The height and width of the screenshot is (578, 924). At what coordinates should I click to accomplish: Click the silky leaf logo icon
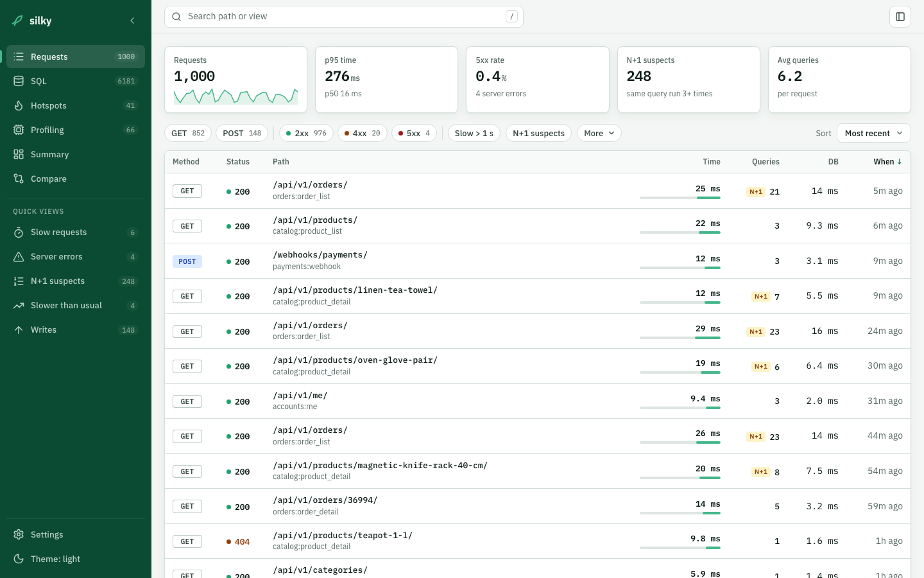pyautogui.click(x=18, y=21)
